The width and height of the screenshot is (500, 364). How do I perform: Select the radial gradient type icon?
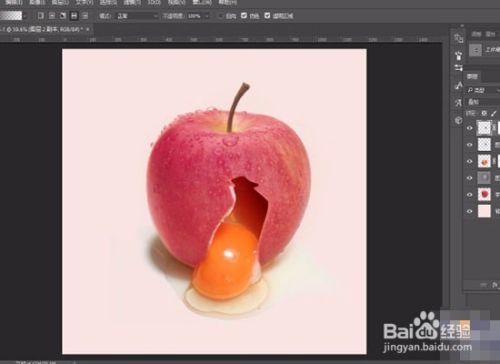(52, 16)
